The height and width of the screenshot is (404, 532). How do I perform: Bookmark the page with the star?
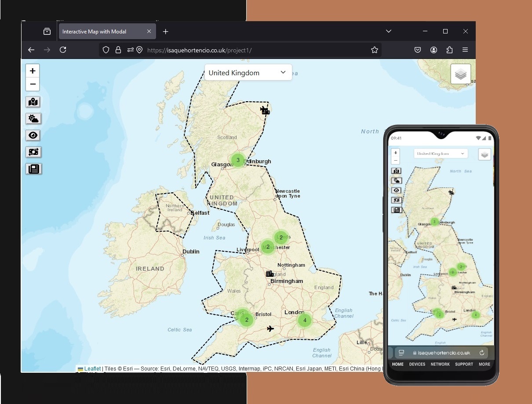click(374, 50)
